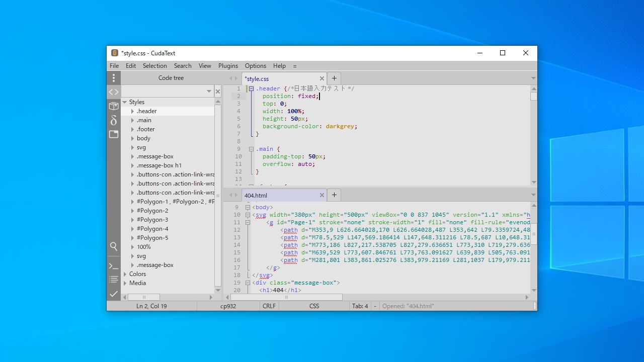Fold the .header block at line 1
Image resolution: width=644 pixels, height=362 pixels.
251,88
